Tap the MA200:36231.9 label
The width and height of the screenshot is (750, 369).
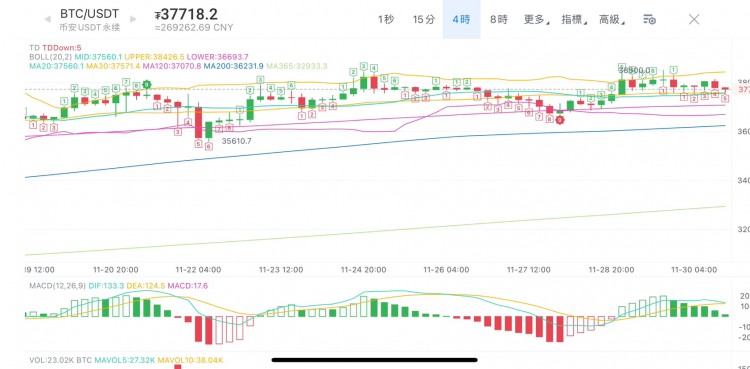coord(234,65)
